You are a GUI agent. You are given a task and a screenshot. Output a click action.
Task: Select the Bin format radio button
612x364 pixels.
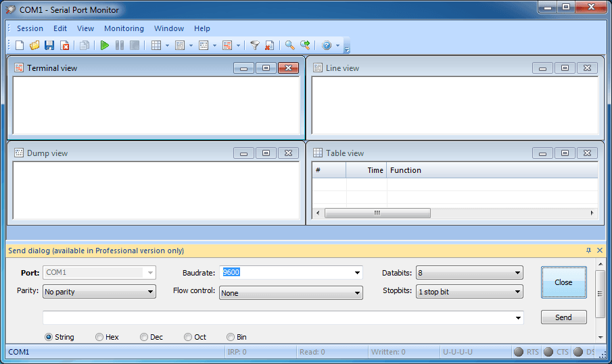tap(231, 337)
